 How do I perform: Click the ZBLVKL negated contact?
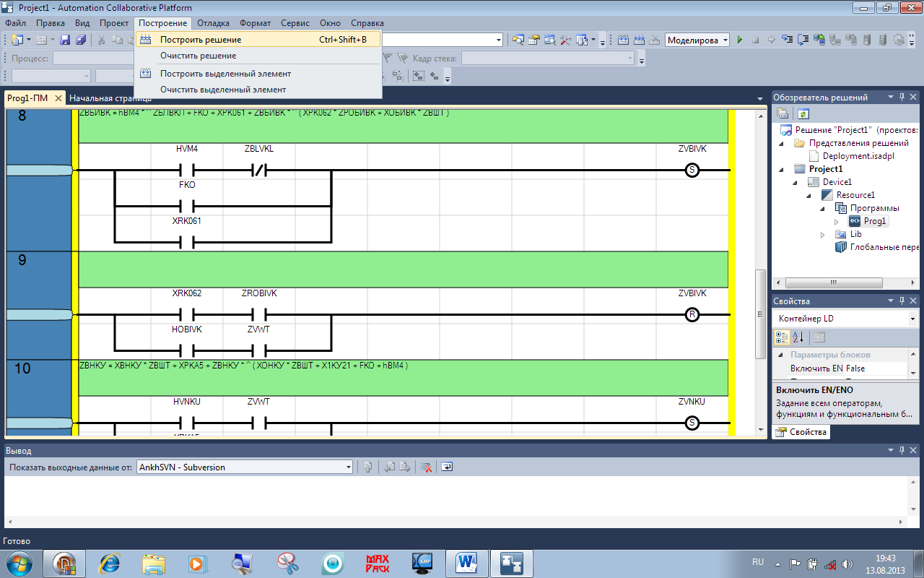[x=259, y=171]
